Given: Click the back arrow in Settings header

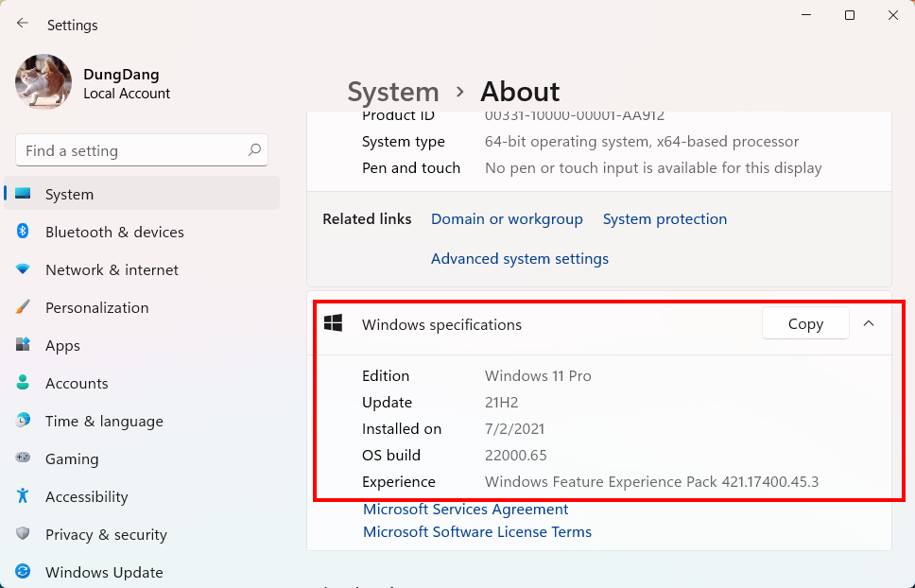Looking at the screenshot, I should click(23, 24).
